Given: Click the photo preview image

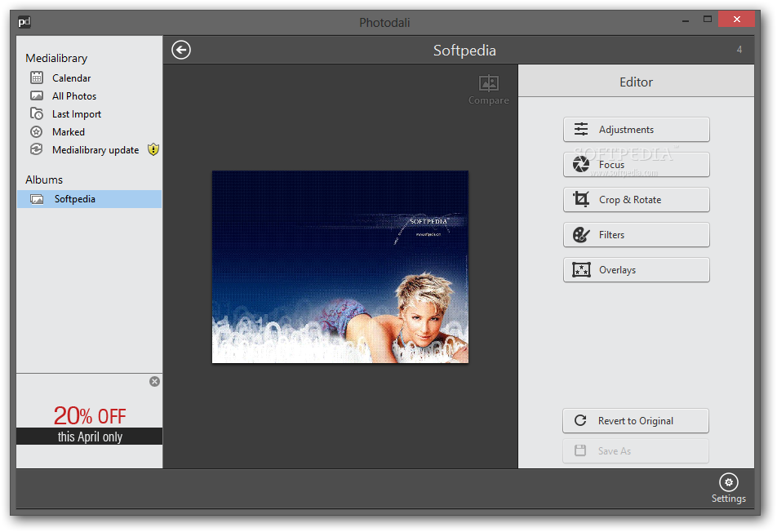Looking at the screenshot, I should tap(340, 267).
